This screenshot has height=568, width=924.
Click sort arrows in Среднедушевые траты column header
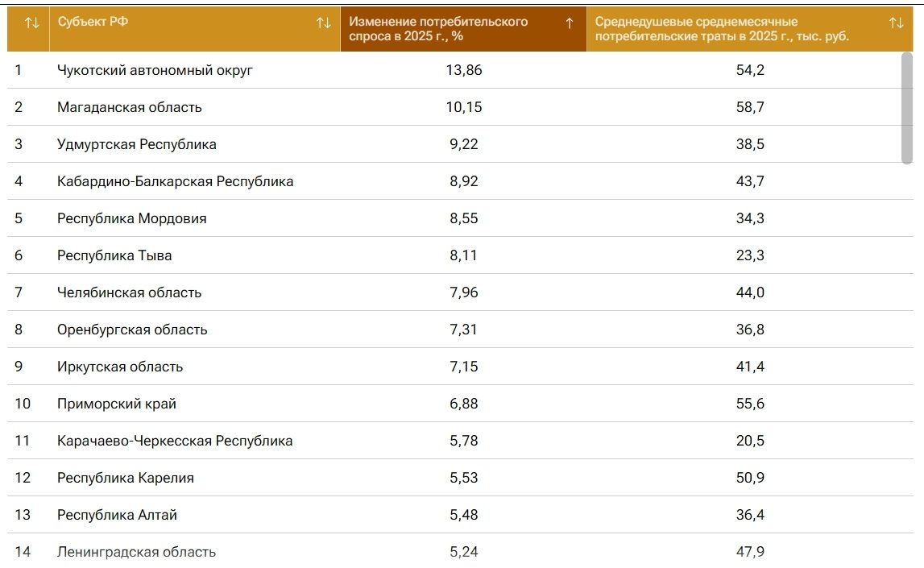click(x=896, y=23)
